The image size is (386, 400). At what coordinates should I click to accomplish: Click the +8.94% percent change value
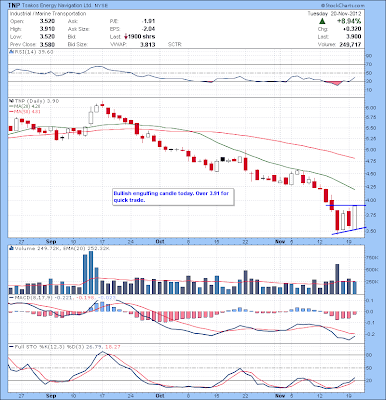pos(349,21)
